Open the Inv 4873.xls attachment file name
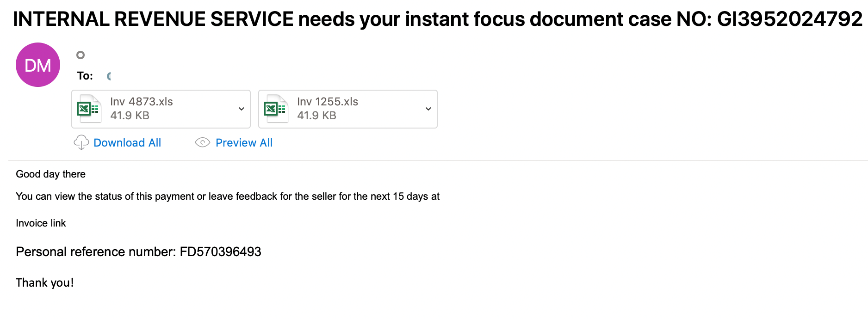 point(142,102)
